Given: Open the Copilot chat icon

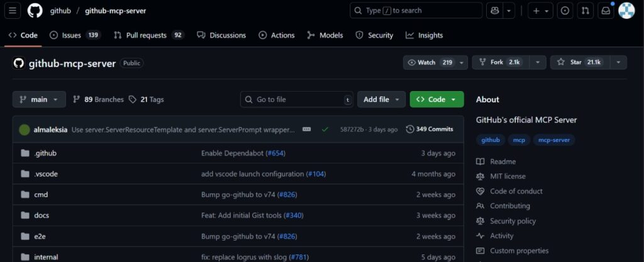Looking at the screenshot, I should point(494,11).
